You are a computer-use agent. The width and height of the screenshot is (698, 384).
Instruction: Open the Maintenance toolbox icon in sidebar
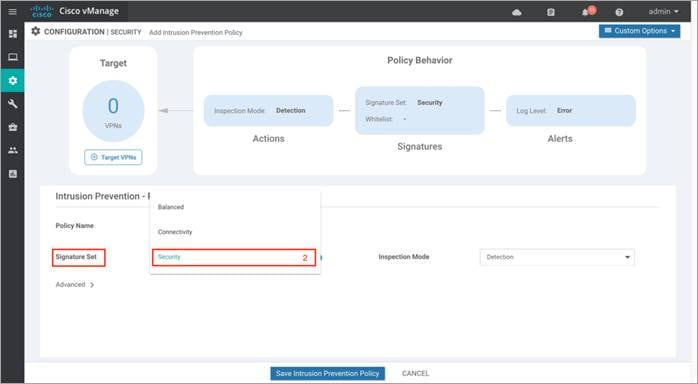[x=12, y=127]
